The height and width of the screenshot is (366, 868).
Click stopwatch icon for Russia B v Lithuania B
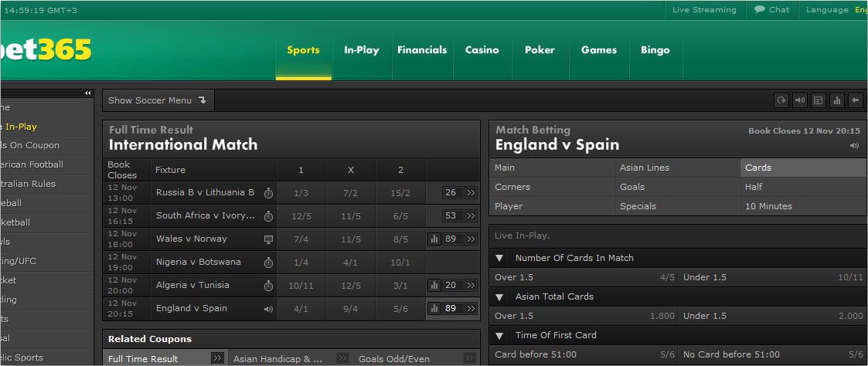click(268, 193)
